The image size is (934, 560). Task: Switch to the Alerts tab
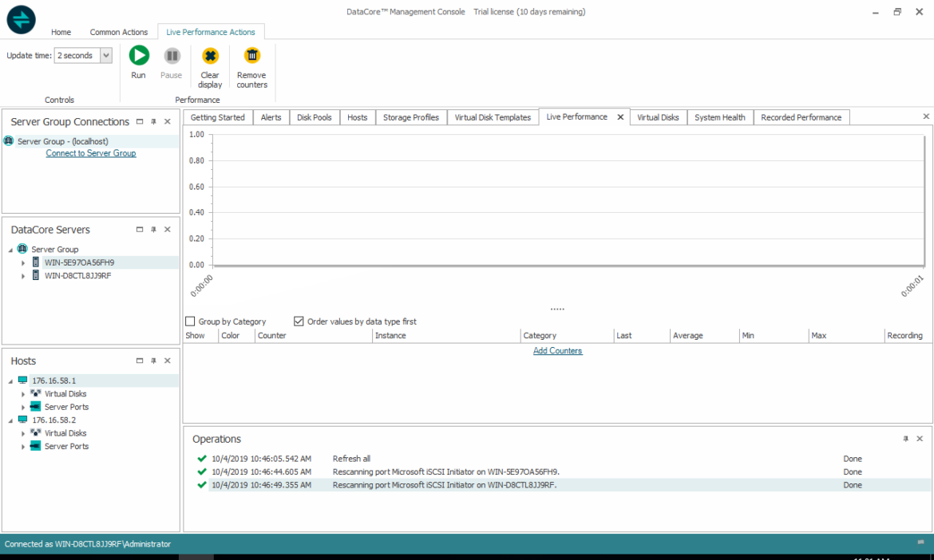[271, 117]
